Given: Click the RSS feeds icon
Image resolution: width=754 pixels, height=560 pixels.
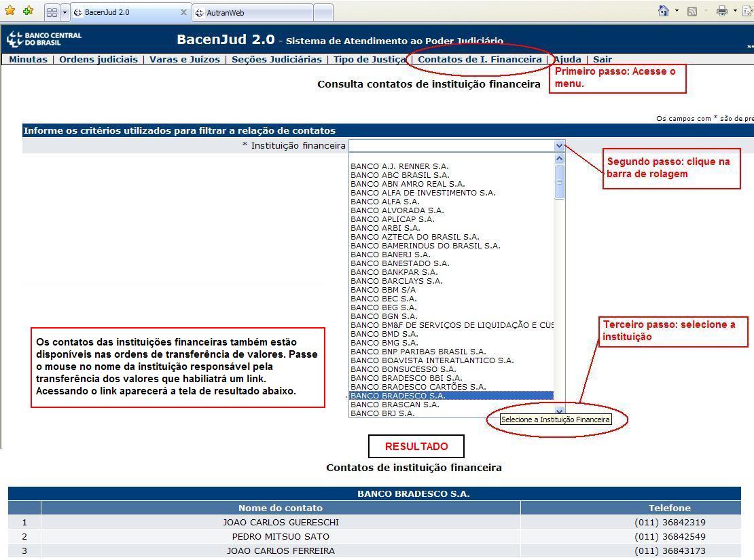Looking at the screenshot, I should pyautogui.click(x=692, y=11).
